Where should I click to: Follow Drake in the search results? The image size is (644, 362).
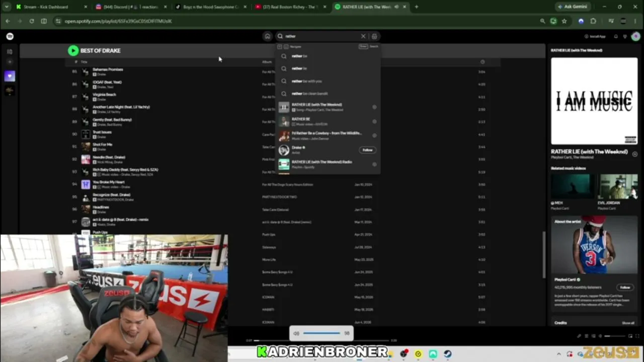(x=368, y=150)
